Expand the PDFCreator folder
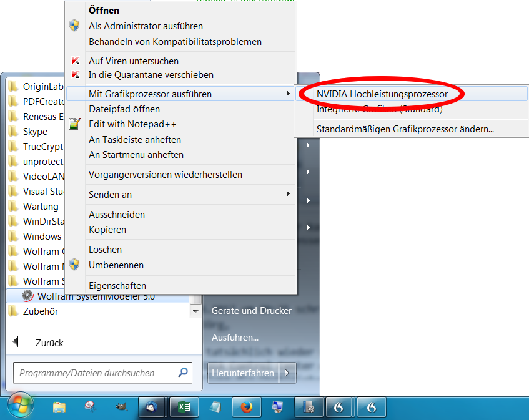This screenshot has width=529, height=420. coord(36,102)
